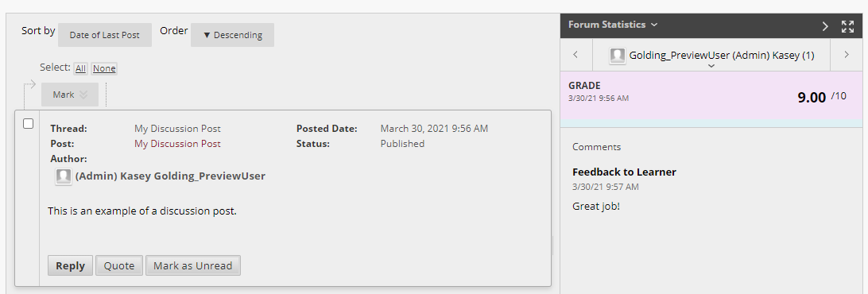Click Mark as Unread button
The height and width of the screenshot is (294, 868).
(192, 265)
